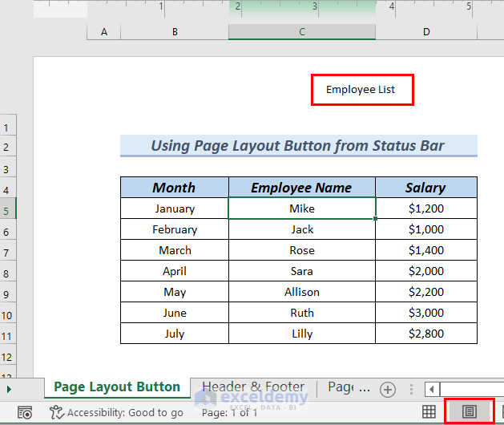Click the Page: 1 of 1 indicator

click(228, 412)
